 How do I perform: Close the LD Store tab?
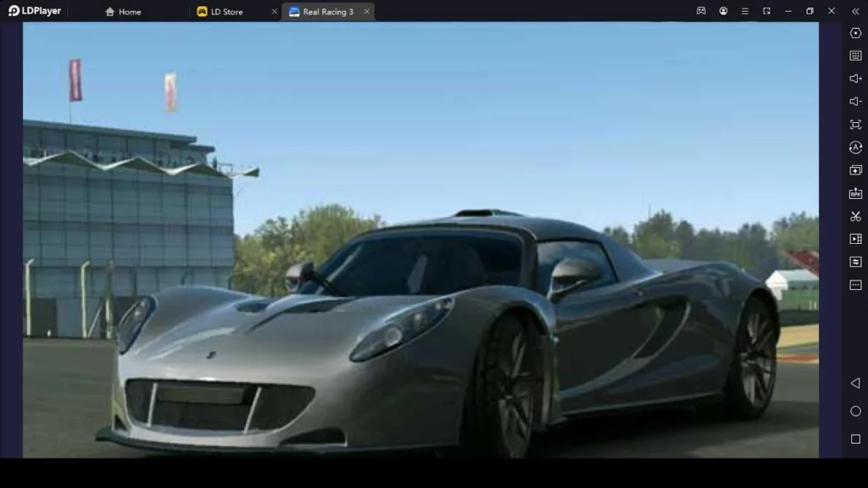[x=275, y=12]
